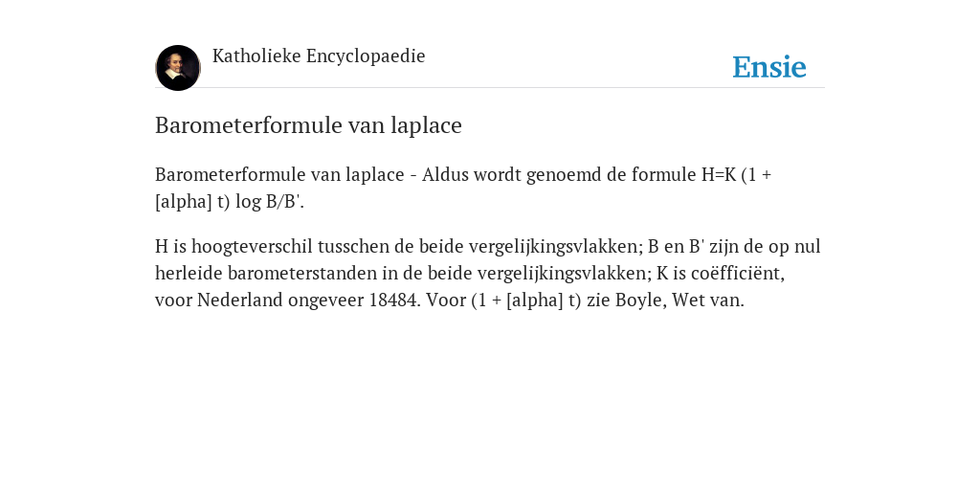Click the divider line under the header
The image size is (980, 490).
[x=490, y=88]
